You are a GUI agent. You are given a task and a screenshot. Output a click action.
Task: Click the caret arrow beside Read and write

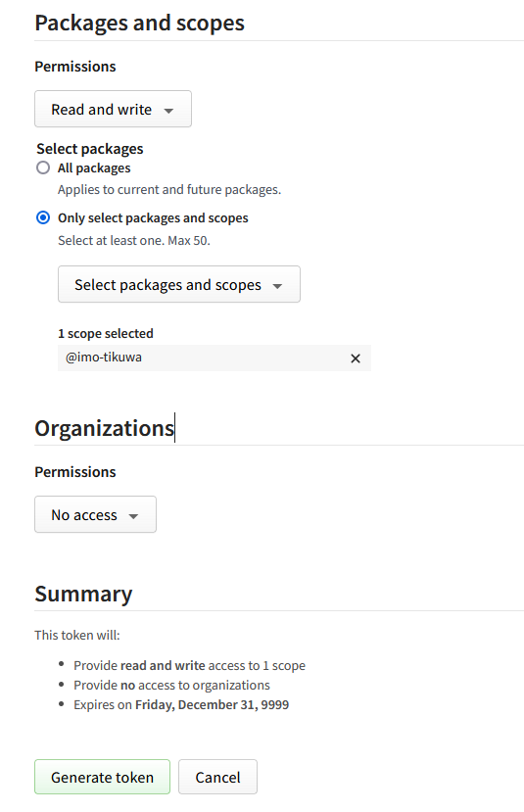click(168, 111)
